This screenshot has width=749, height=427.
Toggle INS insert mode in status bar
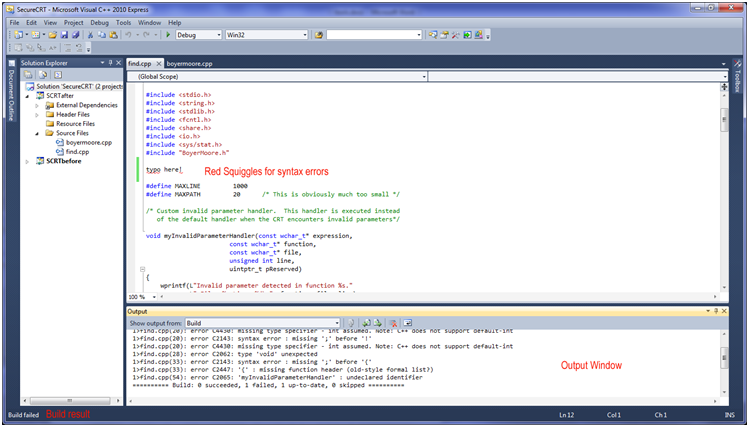(x=729, y=415)
